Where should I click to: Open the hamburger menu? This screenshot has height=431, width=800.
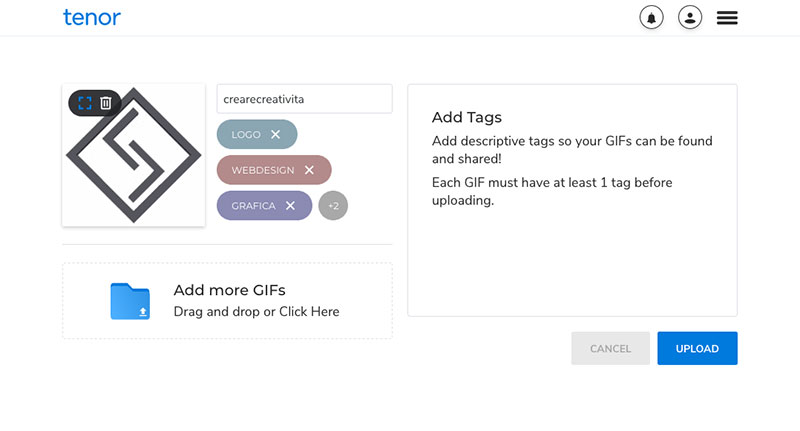pos(727,18)
